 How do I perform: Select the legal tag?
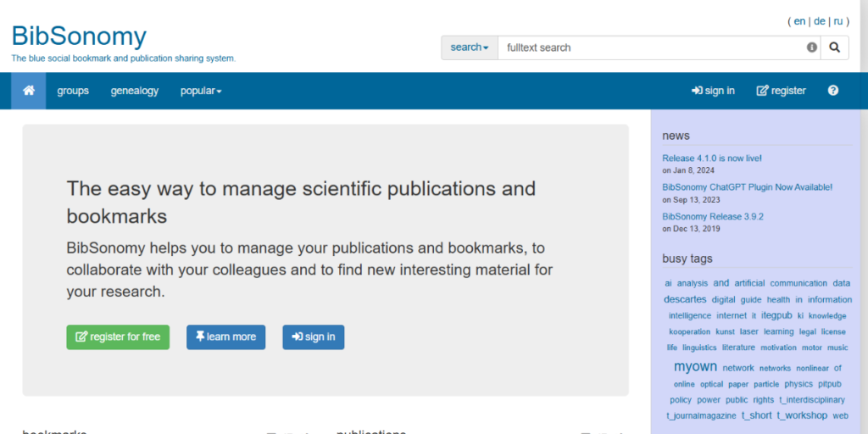point(808,332)
